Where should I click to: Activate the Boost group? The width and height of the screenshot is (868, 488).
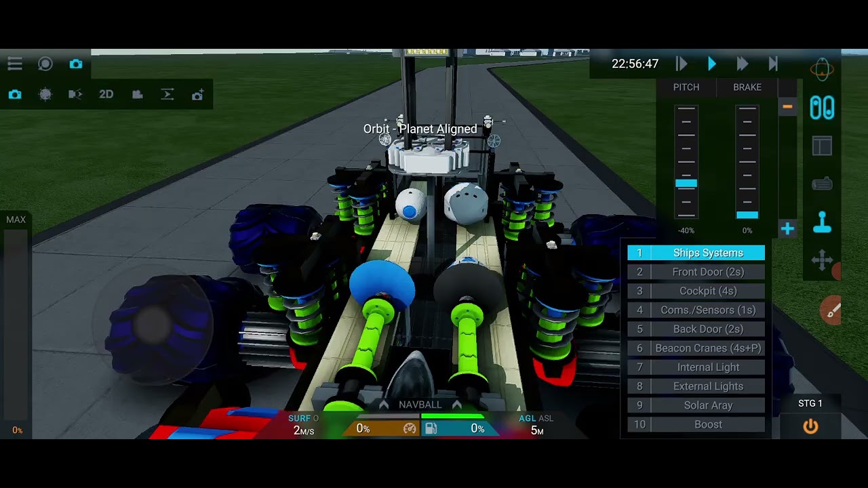696,424
